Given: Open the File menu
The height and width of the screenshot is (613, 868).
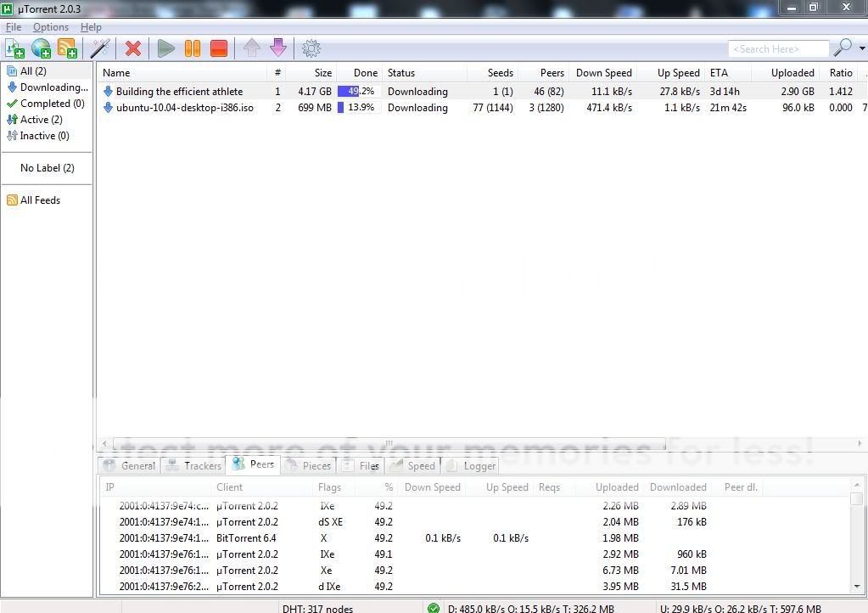Looking at the screenshot, I should pos(14,27).
